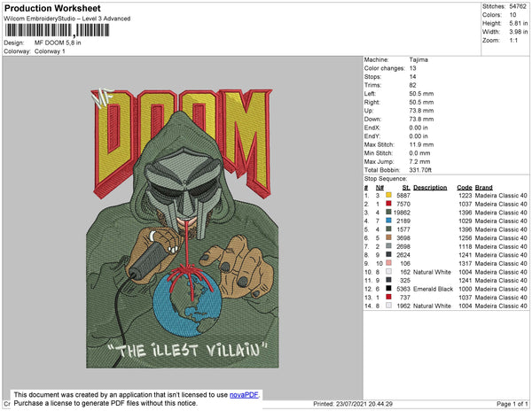Click the 'Code' column header
532x411 pixels.
coord(465,188)
